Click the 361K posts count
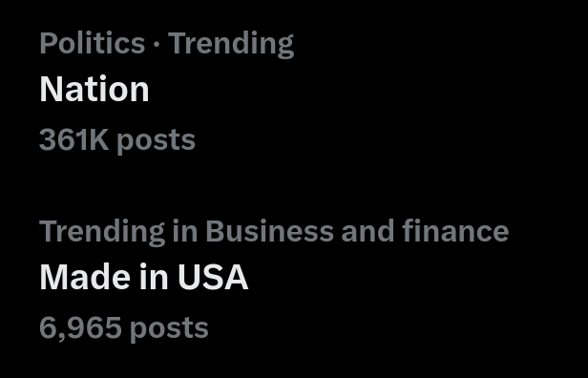 pyautogui.click(x=117, y=140)
